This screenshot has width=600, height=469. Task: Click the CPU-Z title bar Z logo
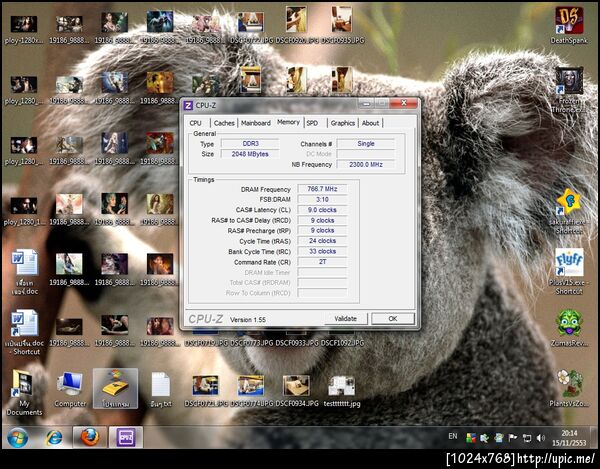click(188, 105)
